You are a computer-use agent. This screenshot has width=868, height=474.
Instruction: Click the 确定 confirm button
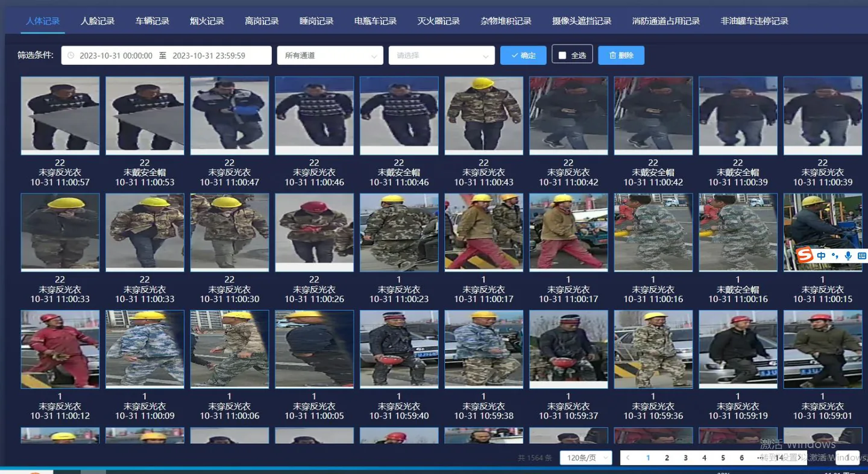click(x=523, y=55)
